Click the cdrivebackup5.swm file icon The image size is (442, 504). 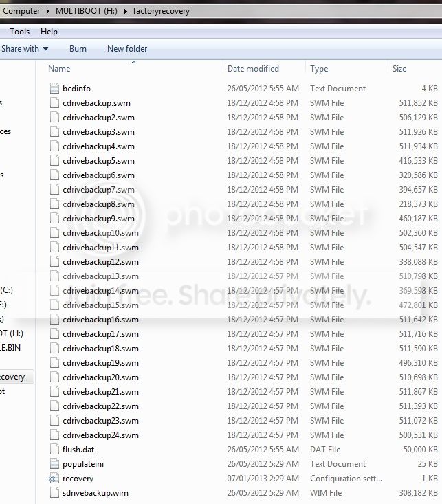54,161
